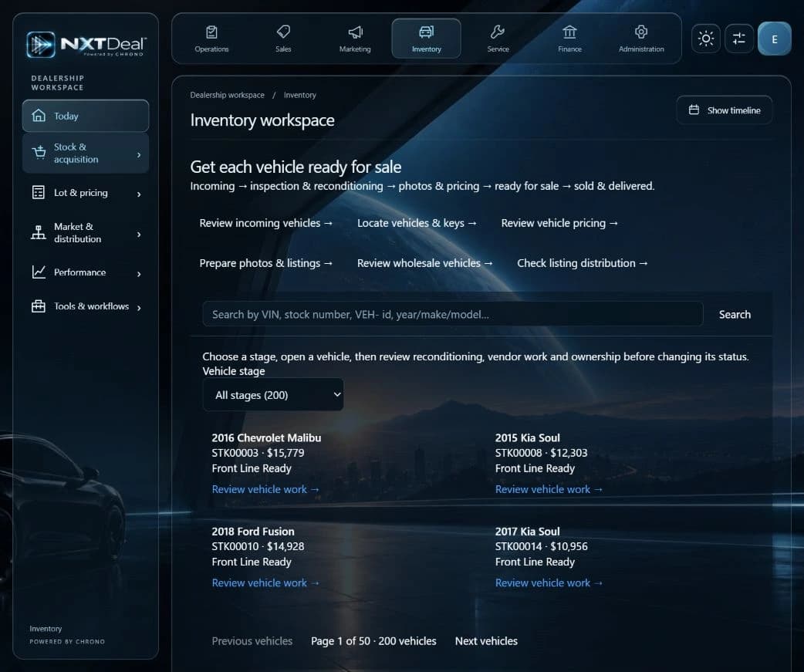Expand Market & distribution chevron
Screen dimensions: 804x672
pyautogui.click(x=138, y=235)
